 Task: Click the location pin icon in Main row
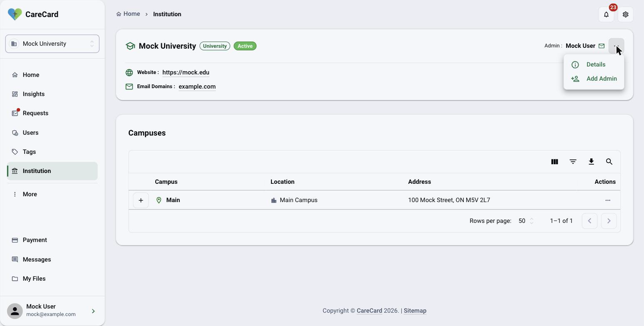pos(159,200)
